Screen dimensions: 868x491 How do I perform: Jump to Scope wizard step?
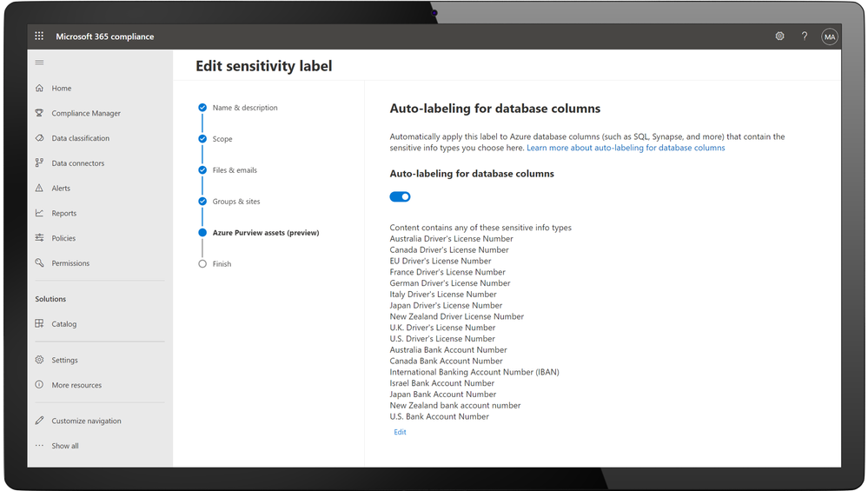[x=222, y=139]
